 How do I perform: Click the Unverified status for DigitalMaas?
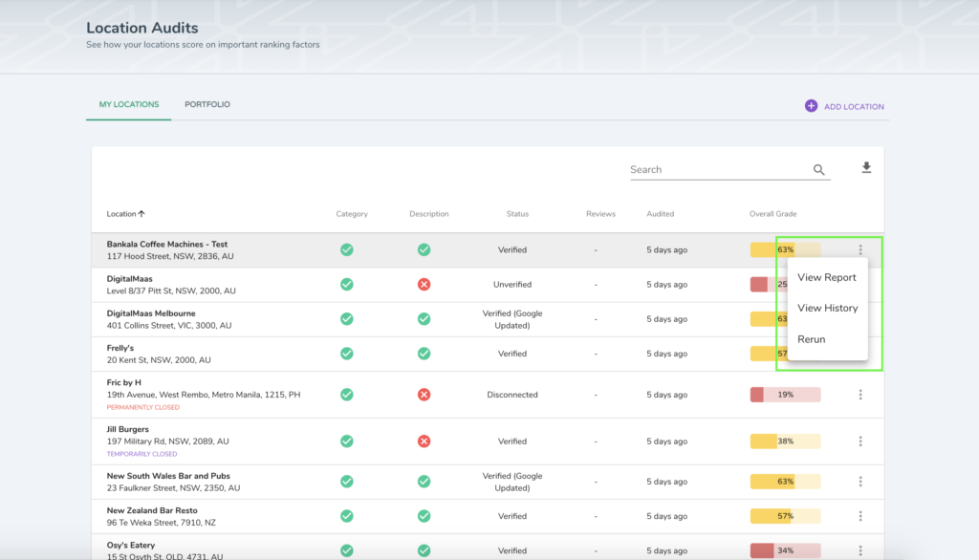pos(512,284)
